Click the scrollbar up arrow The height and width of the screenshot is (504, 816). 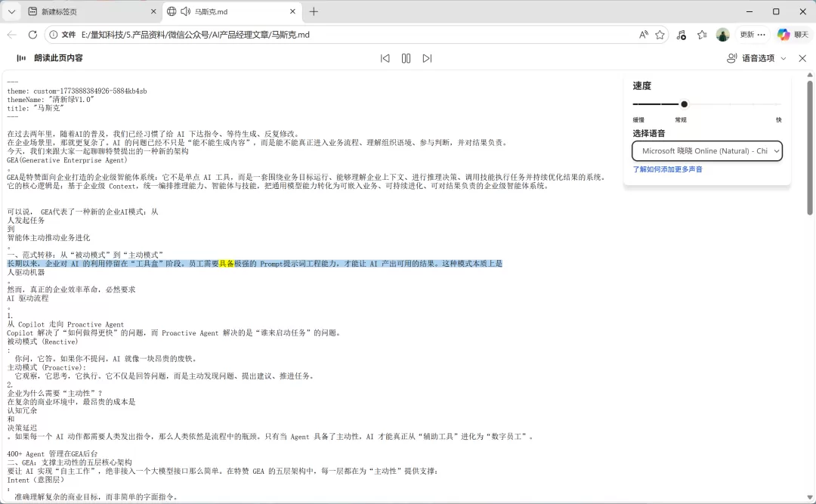pos(810,75)
